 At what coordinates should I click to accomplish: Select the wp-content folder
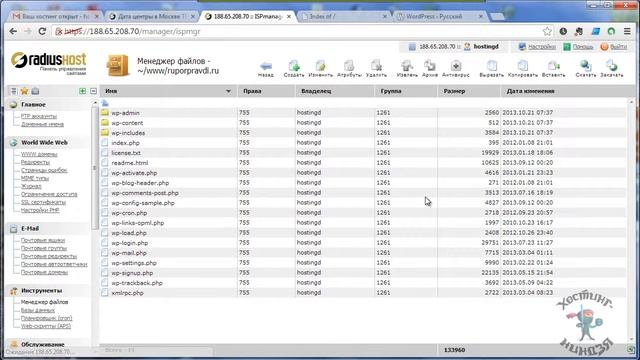pos(127,123)
